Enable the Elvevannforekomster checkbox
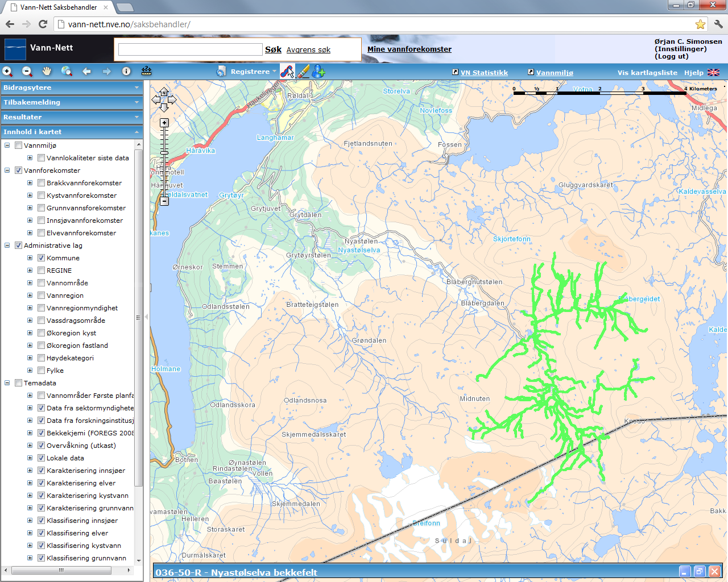This screenshot has height=582, width=728. (x=41, y=233)
